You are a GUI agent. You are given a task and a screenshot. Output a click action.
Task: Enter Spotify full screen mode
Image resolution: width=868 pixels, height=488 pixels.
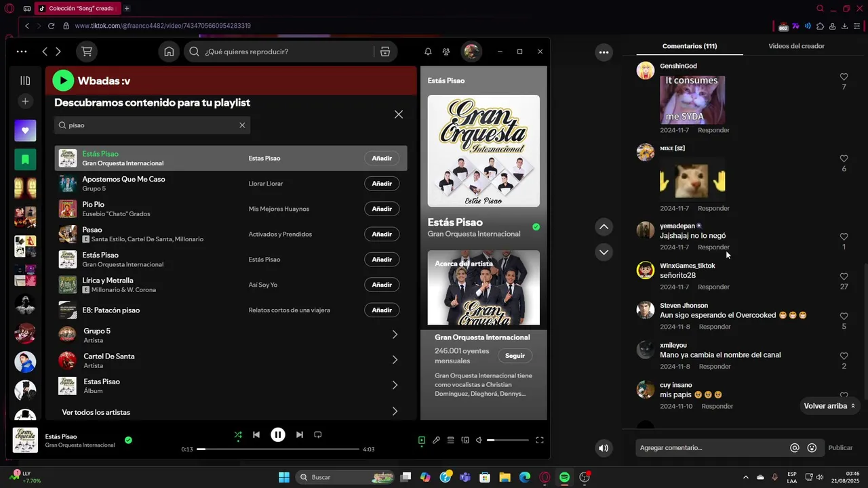click(x=540, y=440)
